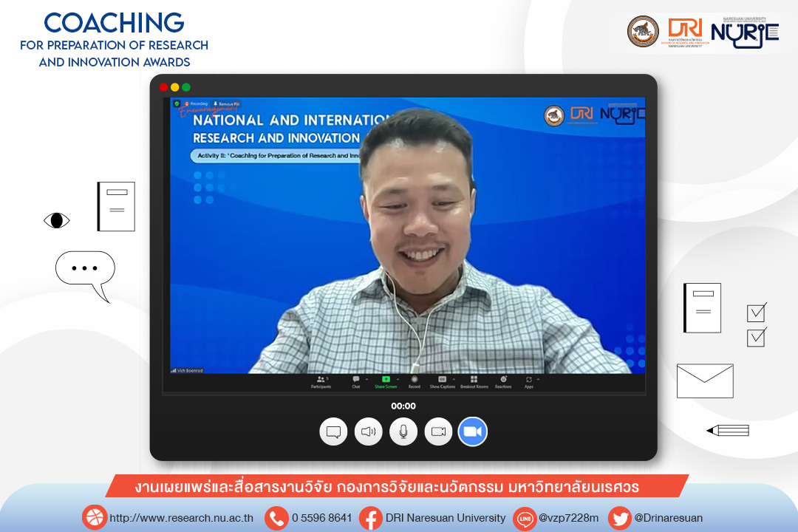Turn on Show Captions in Zoom toolbar
The width and height of the screenshot is (798, 532).
(x=443, y=382)
